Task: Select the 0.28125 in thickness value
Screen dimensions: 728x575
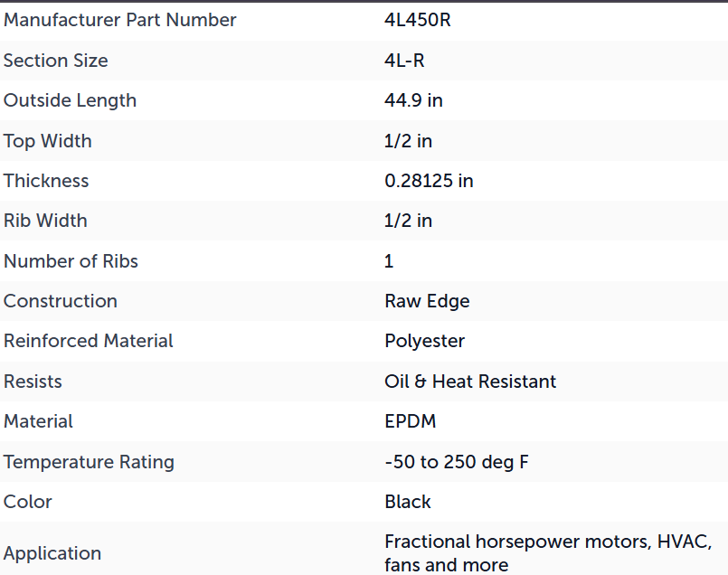Action: 429,181
